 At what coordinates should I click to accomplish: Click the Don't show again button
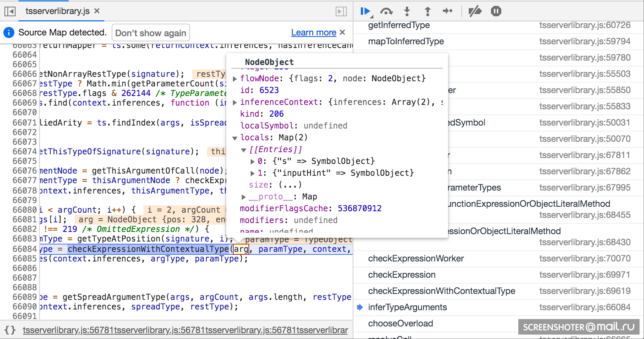150,33
